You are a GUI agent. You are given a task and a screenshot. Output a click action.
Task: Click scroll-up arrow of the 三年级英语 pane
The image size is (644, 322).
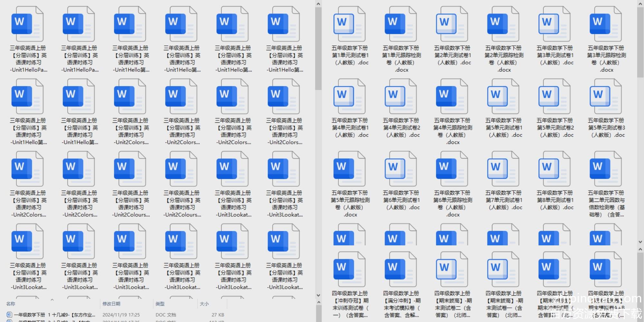[318, 4]
